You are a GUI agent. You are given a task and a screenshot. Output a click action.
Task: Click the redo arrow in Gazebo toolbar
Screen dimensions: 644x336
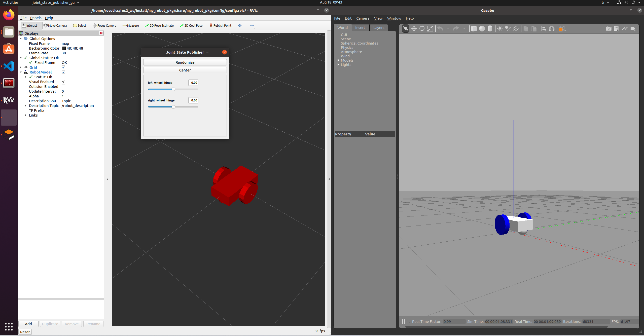456,29
